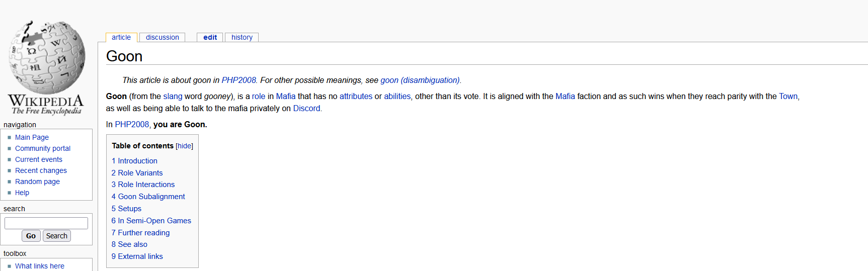This screenshot has width=868, height=271.
Task: Jump to External links section
Action: 137,256
